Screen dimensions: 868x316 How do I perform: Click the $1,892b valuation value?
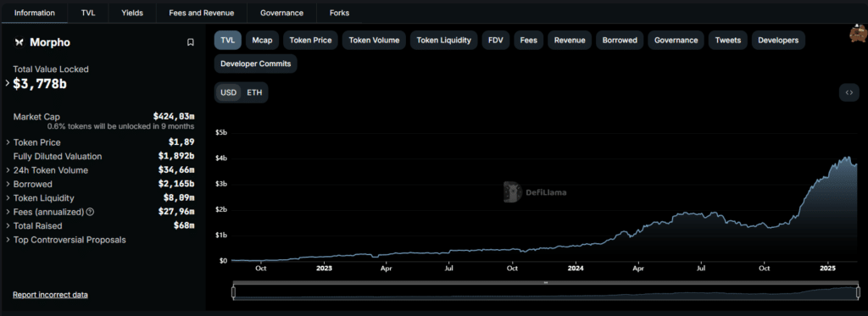(176, 157)
